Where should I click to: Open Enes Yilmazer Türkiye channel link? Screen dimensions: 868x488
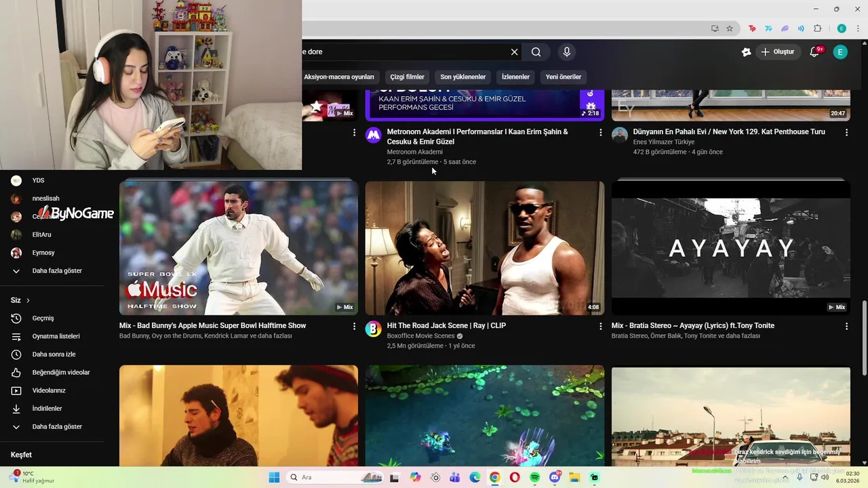664,142
